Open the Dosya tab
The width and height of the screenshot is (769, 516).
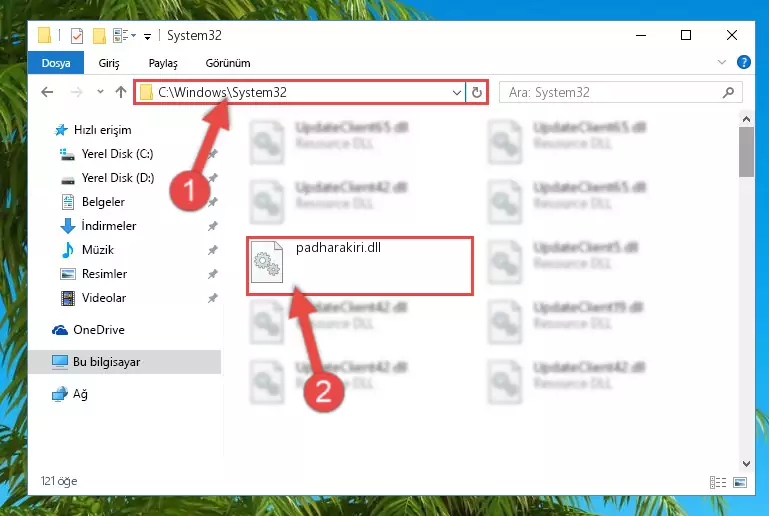pos(56,63)
